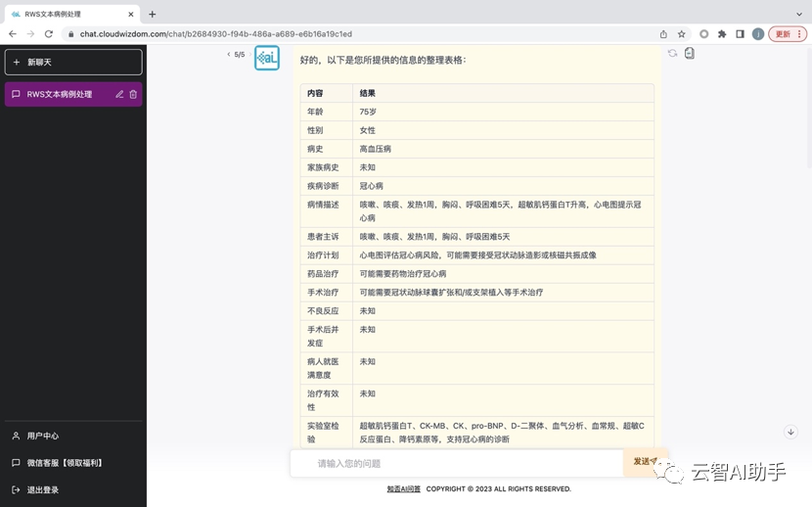Jump to bottom with down arrow button
Viewport: 812px width, 507px height.
click(790, 432)
